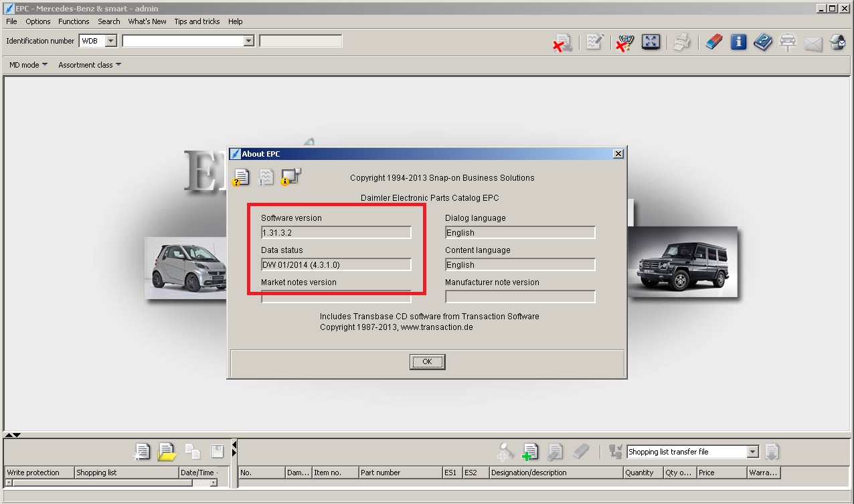Click the scrollbar left arrow under the shopping list

(9, 483)
